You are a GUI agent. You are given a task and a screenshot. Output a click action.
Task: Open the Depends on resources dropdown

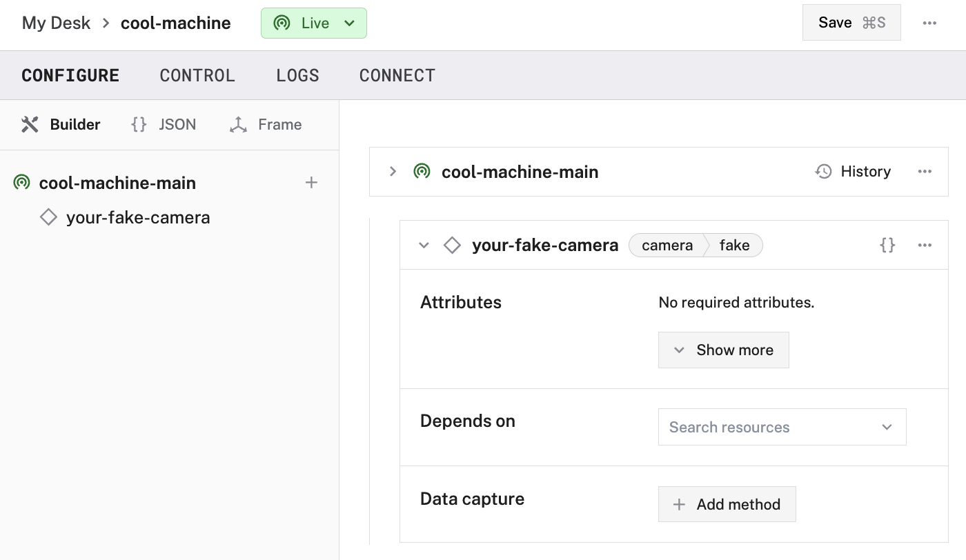coord(782,426)
